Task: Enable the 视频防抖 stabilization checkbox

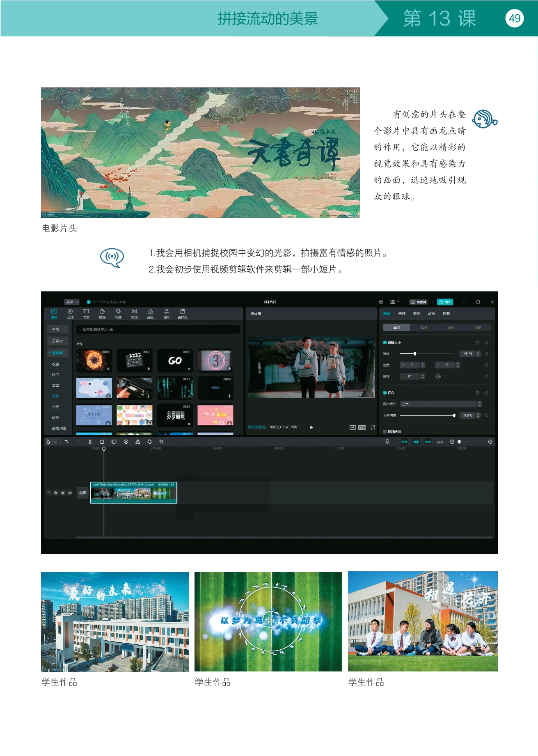Action: click(x=385, y=431)
